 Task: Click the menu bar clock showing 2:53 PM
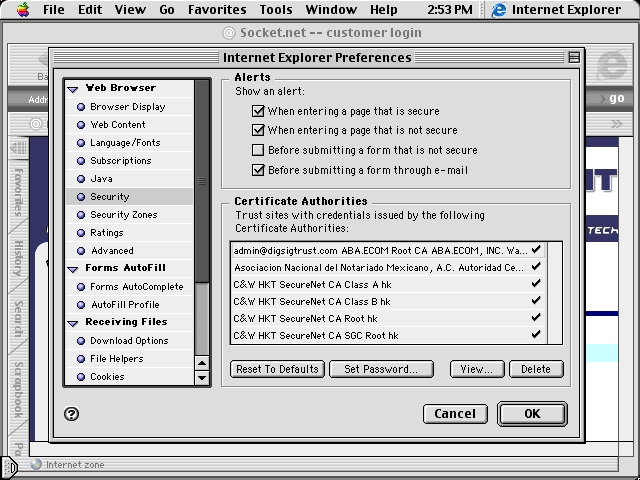[450, 9]
